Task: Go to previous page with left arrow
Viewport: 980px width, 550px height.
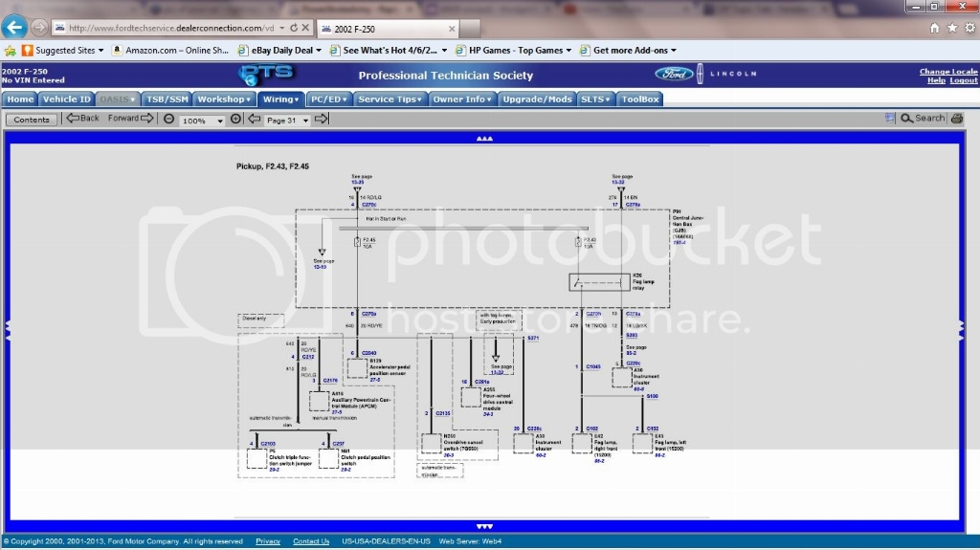Action: click(x=254, y=119)
